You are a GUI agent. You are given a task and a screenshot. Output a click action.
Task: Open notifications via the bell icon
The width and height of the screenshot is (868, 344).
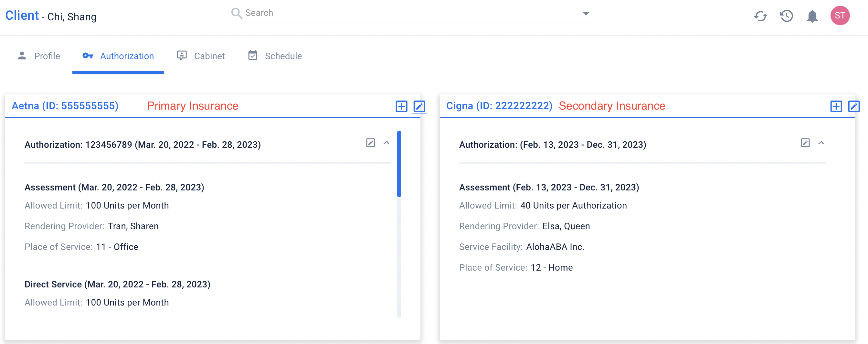[x=812, y=16]
